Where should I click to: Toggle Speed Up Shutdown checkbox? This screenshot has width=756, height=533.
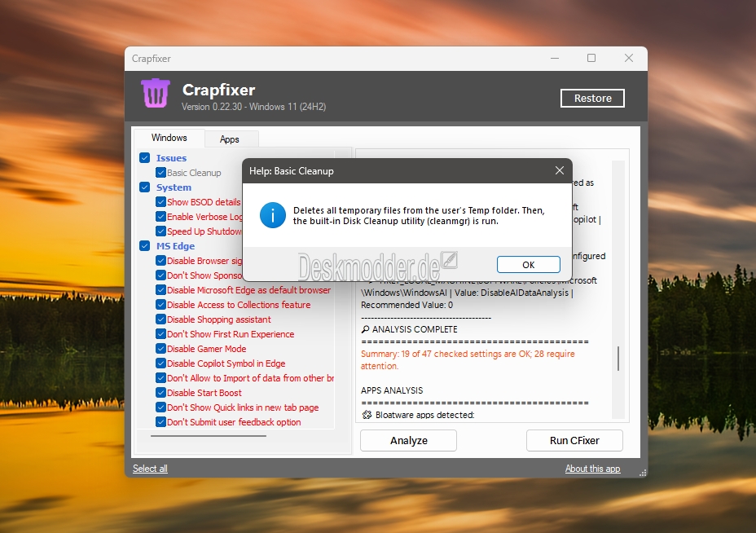click(161, 231)
